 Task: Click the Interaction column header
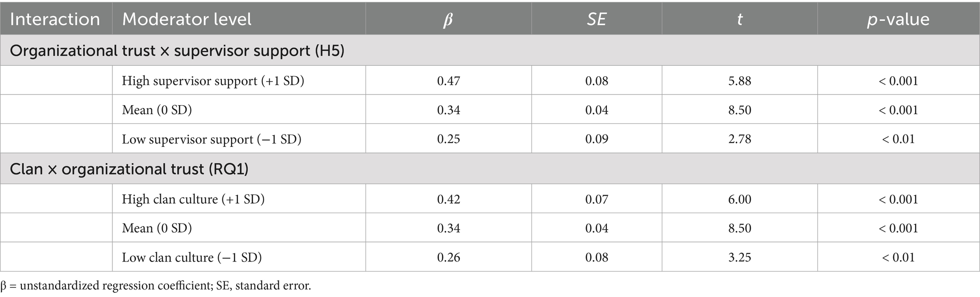click(55, 19)
